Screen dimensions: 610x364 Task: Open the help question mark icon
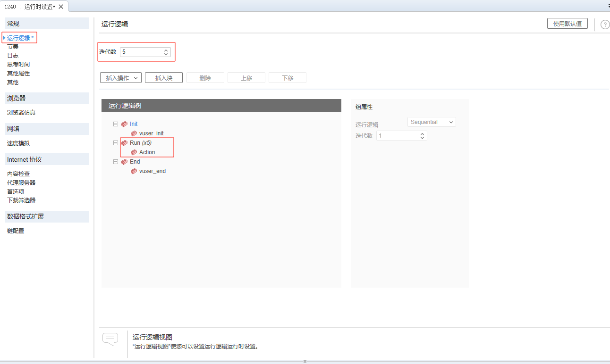605,25
